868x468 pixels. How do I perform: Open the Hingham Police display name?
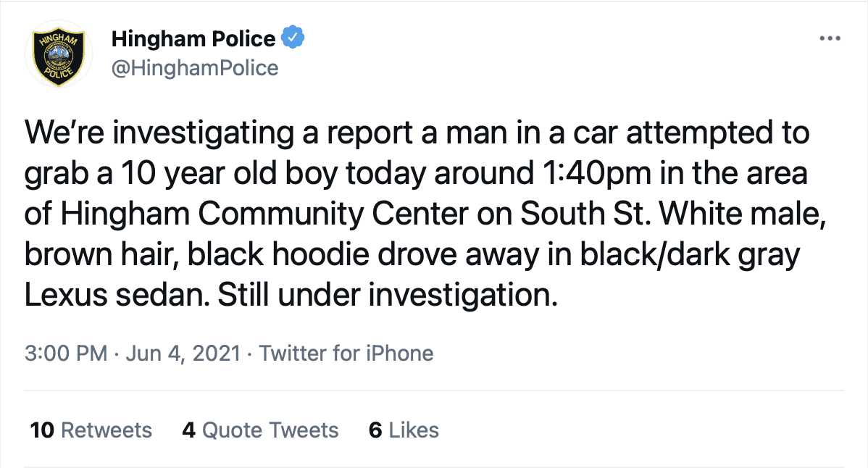[193, 38]
